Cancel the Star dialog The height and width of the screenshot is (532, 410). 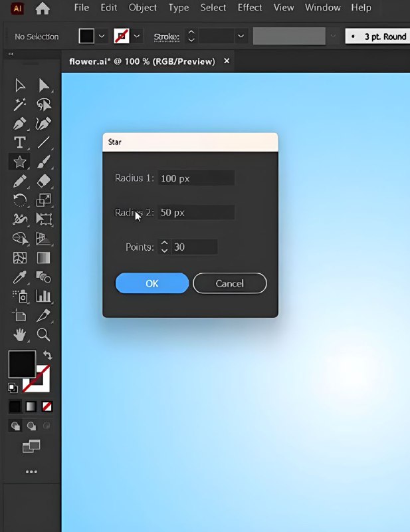pos(229,283)
